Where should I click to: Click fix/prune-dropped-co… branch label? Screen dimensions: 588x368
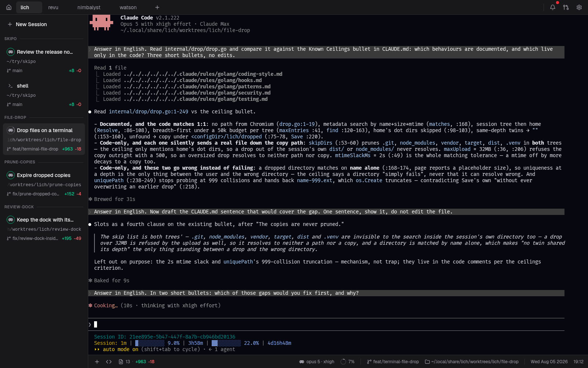tap(36, 194)
